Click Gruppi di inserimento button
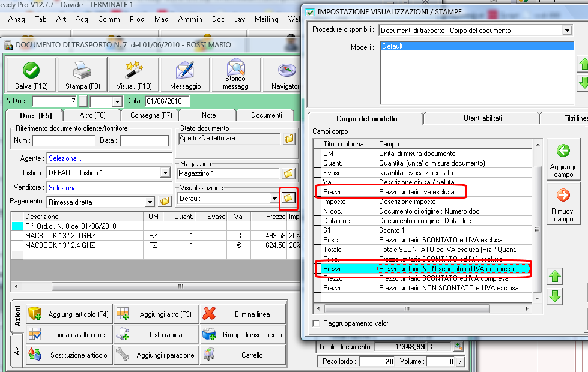The height and width of the screenshot is (372, 588). pos(243,335)
